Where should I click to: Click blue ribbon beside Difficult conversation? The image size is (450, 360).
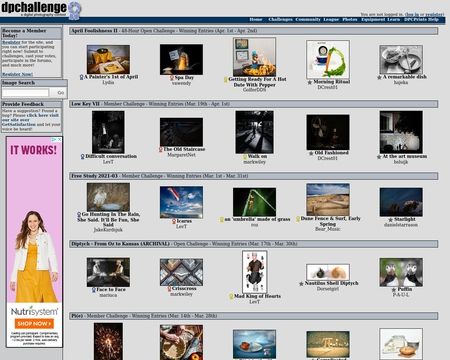(x=83, y=156)
